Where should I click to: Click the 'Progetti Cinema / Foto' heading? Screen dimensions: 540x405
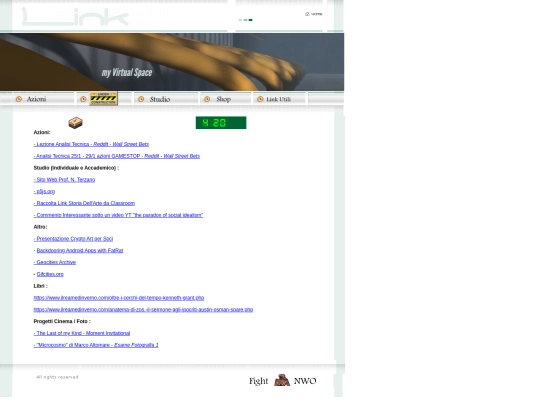(62, 321)
